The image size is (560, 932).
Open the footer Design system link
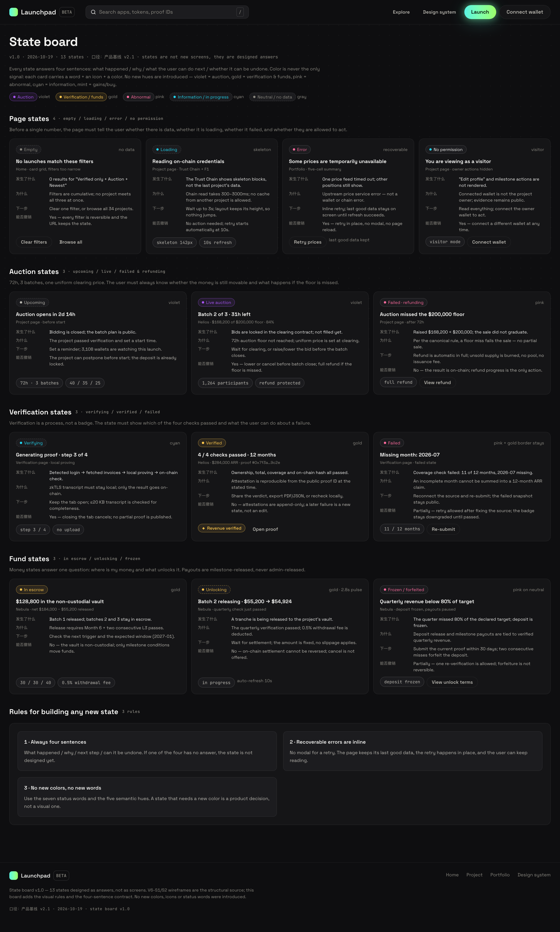[x=534, y=875]
